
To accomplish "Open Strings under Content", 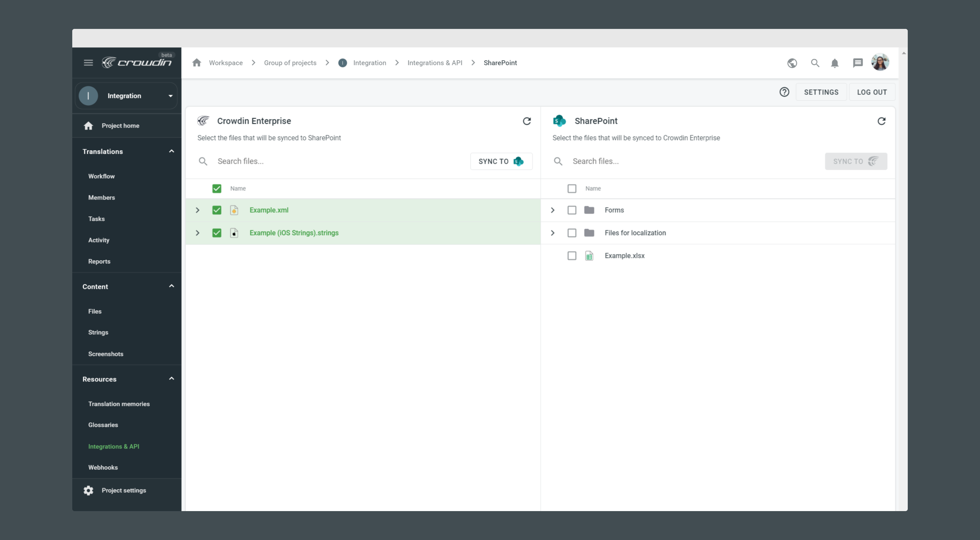I will pyautogui.click(x=98, y=332).
